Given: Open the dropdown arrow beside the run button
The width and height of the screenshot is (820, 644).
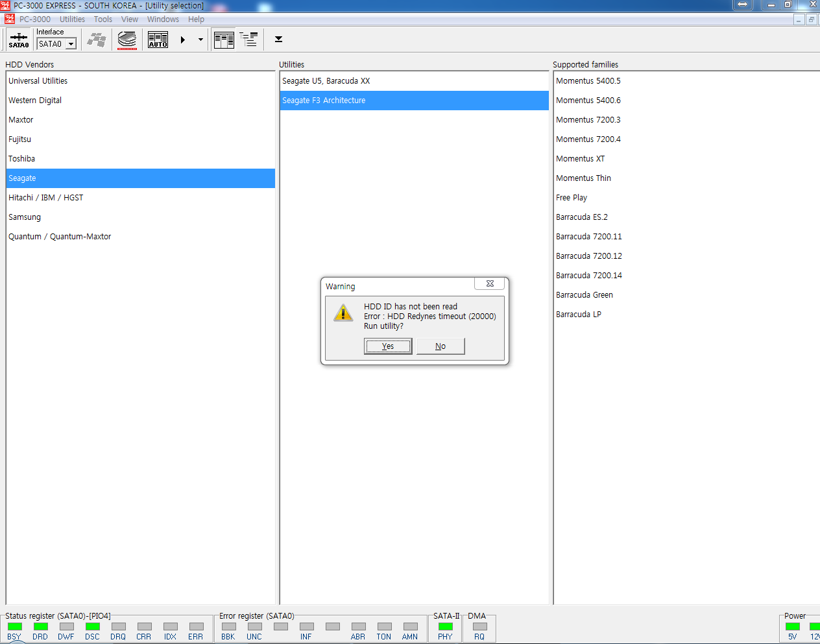Looking at the screenshot, I should coord(200,40).
